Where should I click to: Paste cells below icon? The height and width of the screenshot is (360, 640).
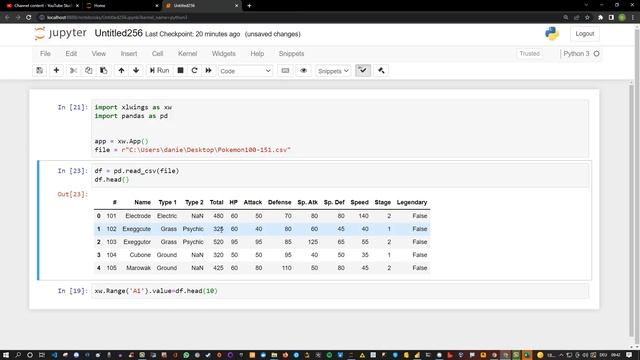[x=104, y=71]
